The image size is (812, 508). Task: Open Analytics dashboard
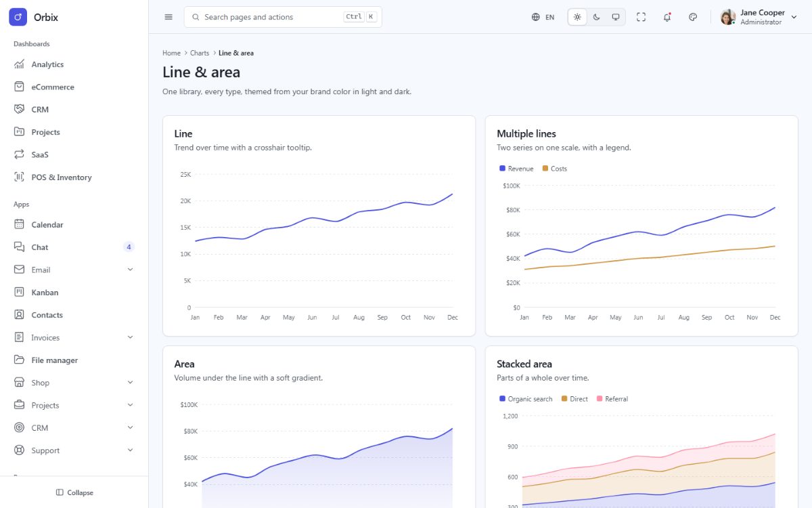[74, 64]
